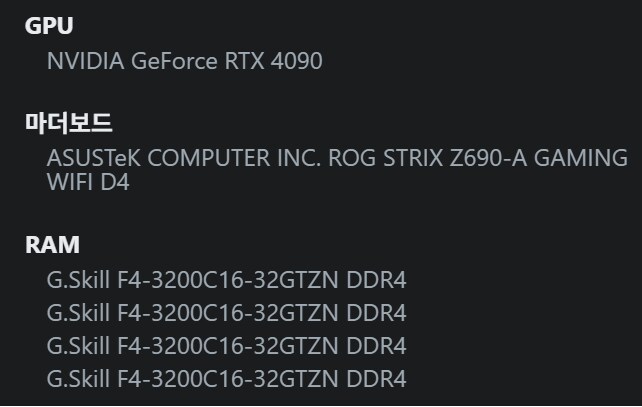Select the third G.Skill RAM entry

tap(226, 346)
